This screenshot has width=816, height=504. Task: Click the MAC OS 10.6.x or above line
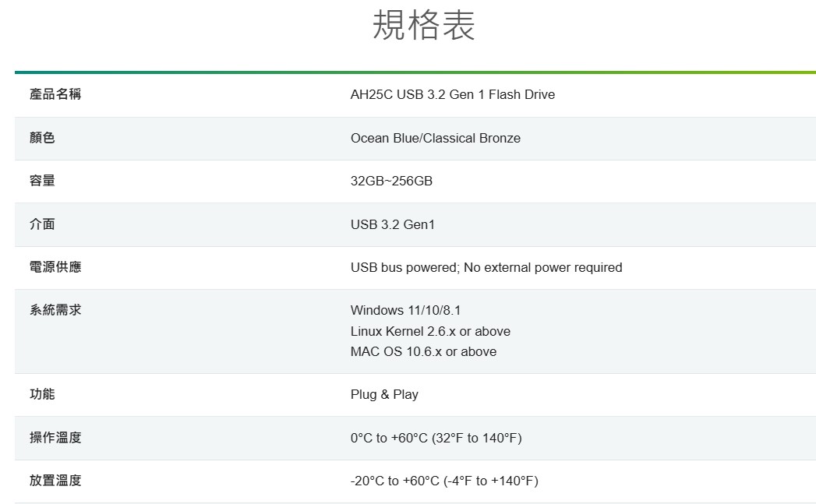pyautogui.click(x=423, y=351)
